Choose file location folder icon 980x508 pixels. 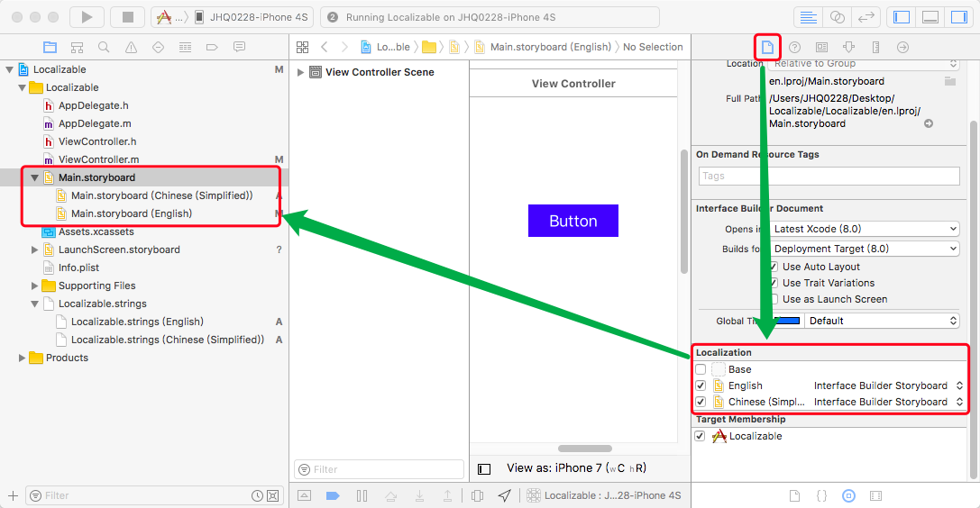pyautogui.click(x=950, y=81)
